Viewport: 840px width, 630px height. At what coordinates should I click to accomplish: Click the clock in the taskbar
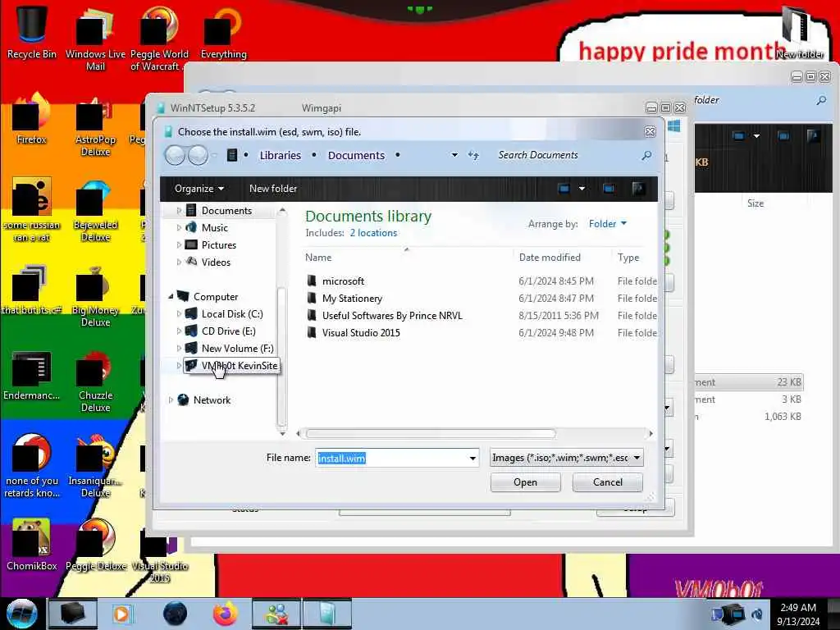point(799,614)
